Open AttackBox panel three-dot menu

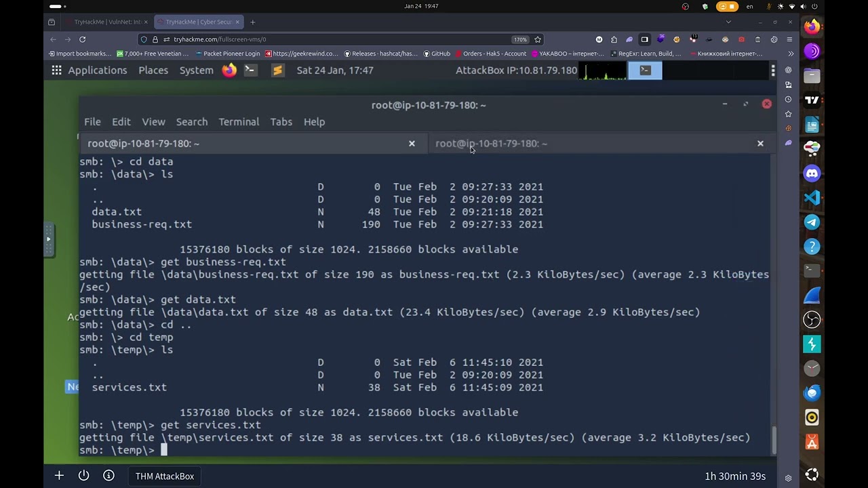(772, 70)
